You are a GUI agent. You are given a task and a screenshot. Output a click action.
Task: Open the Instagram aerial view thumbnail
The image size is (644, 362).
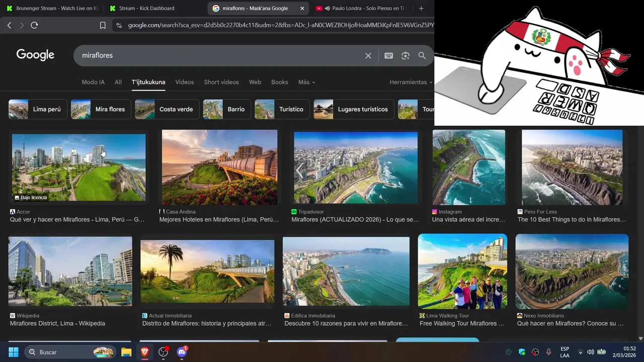(x=468, y=167)
